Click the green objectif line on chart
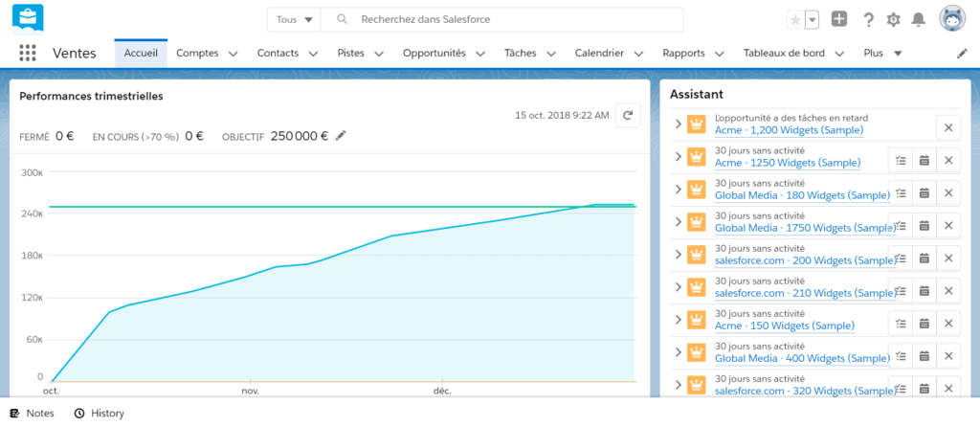 point(343,207)
